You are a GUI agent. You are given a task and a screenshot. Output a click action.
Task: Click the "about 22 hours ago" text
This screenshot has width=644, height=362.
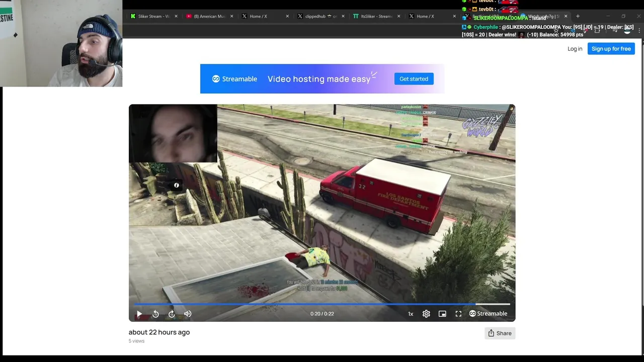159,332
